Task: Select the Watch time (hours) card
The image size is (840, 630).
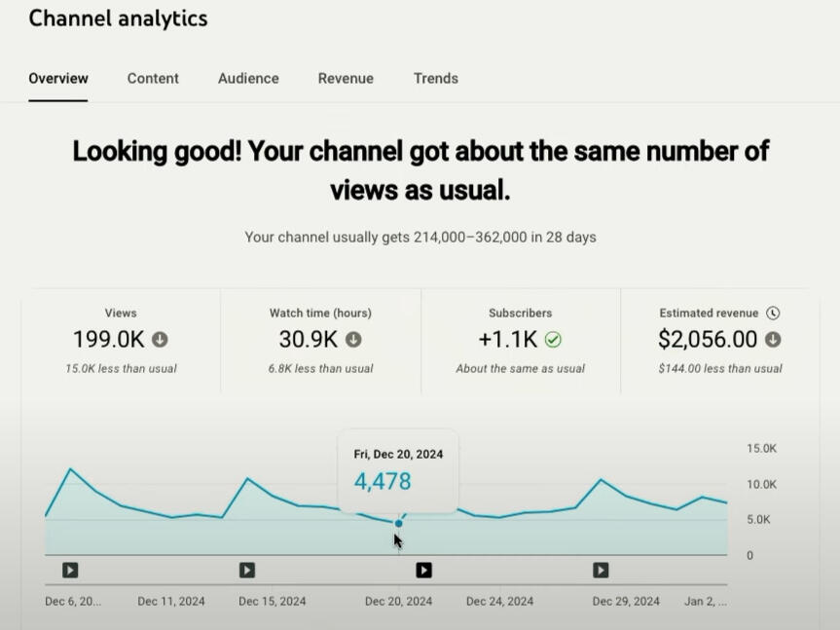Action: point(320,341)
